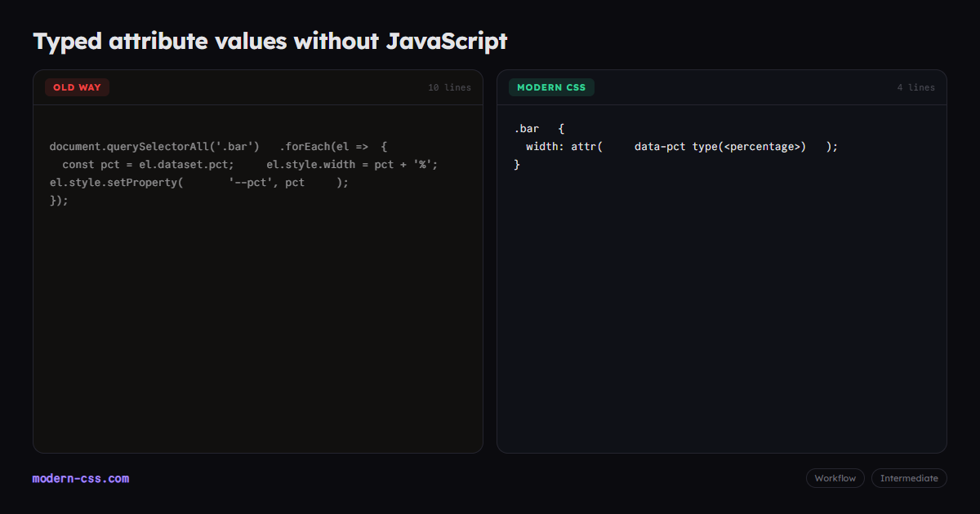Viewport: 980px width, 514px height.
Task: Click the '10 lines' label
Action: coord(449,87)
